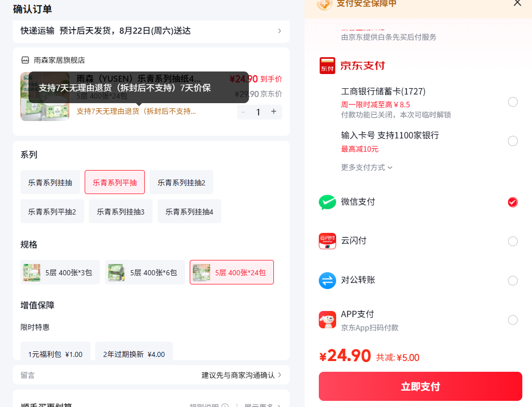Select spec 5层 400张*6包
The height and width of the screenshot is (407, 532).
click(145, 273)
